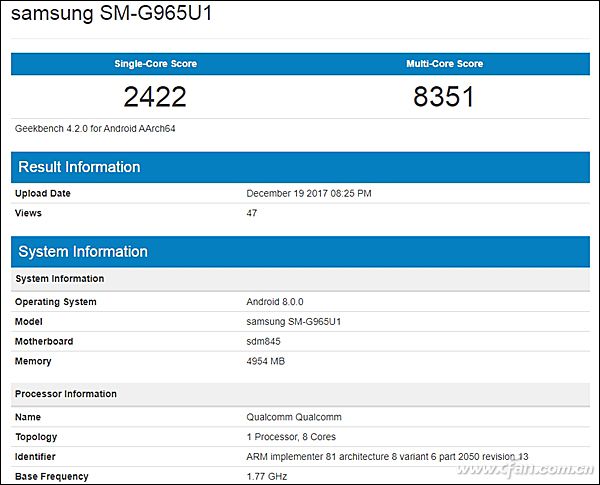This screenshot has height=485, width=600.
Task: Select the Model label
Action: (28, 322)
